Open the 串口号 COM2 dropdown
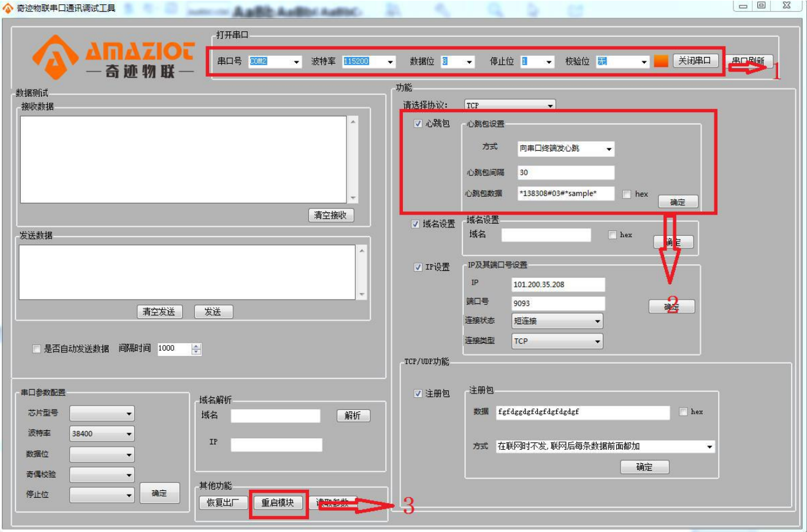The height and width of the screenshot is (532, 807). click(275, 62)
